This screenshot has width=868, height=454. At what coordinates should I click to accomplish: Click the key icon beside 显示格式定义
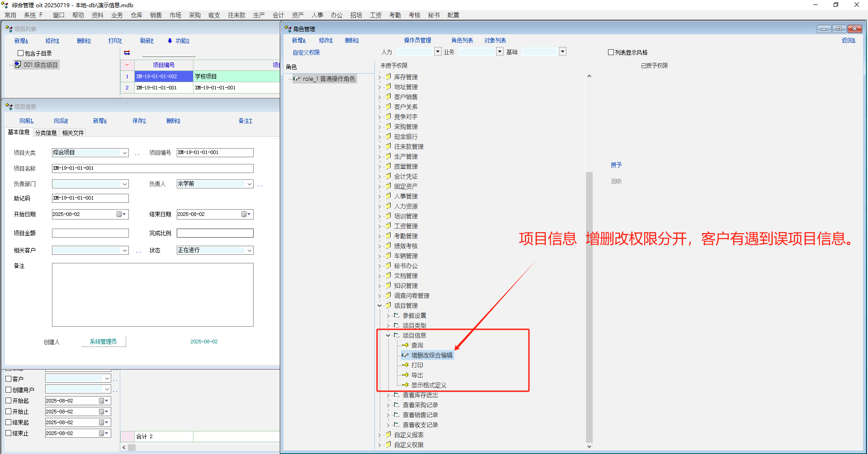click(x=405, y=385)
